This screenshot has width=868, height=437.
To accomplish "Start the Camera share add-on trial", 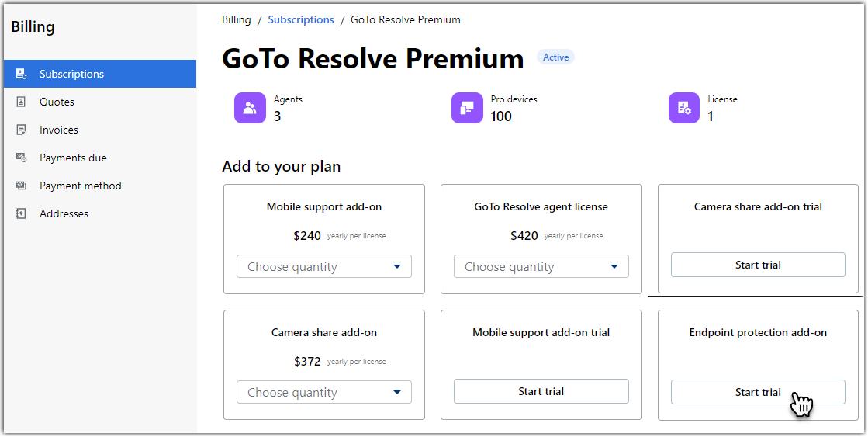I will (x=758, y=265).
